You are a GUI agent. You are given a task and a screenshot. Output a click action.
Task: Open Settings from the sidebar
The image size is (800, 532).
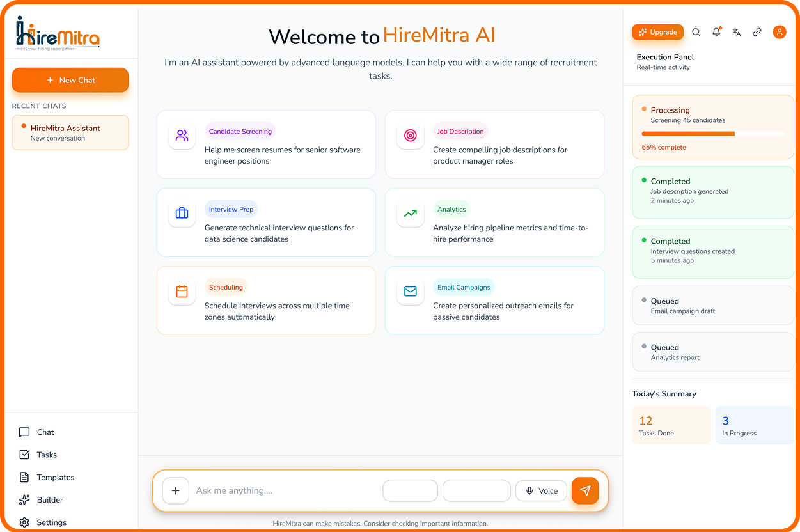51,522
